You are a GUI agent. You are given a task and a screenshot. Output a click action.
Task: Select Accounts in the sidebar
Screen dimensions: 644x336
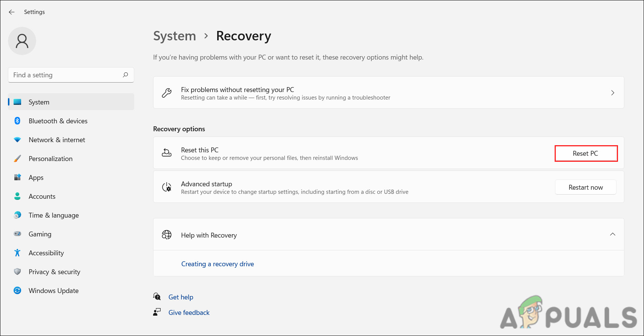(42, 196)
